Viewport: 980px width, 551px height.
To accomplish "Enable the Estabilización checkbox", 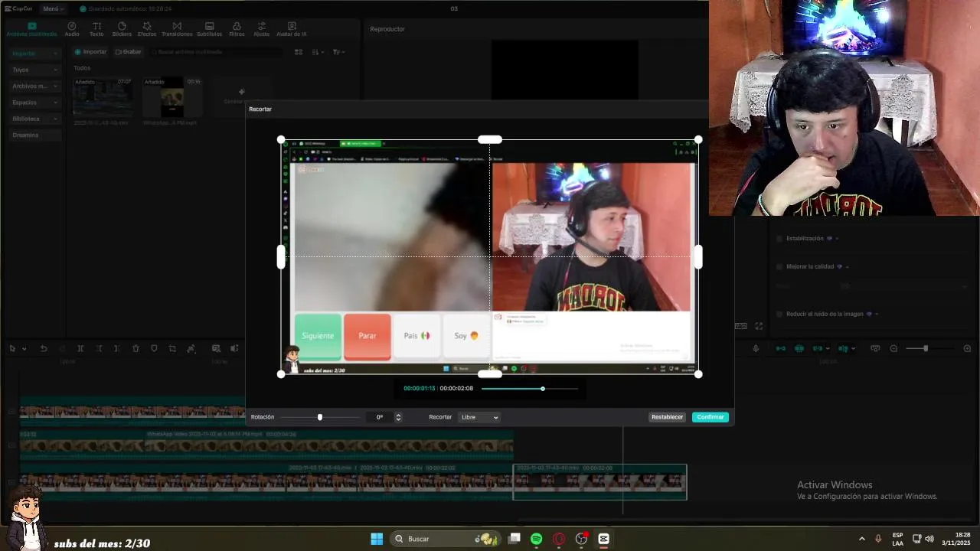I will tap(779, 238).
